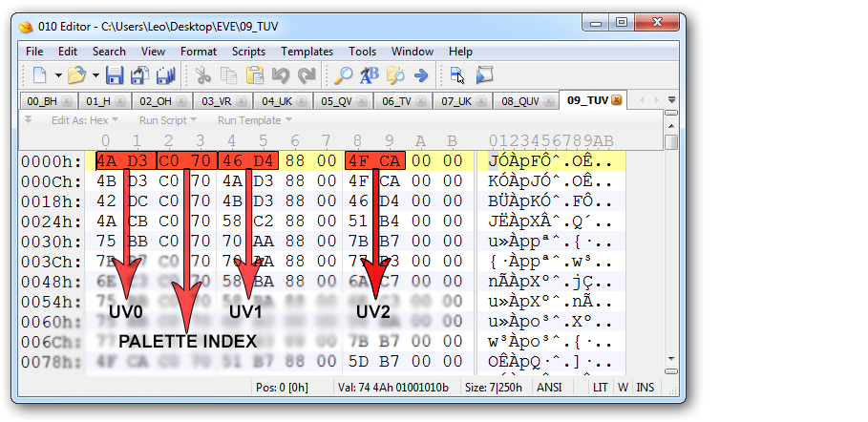Toggle INS insert mode in status bar
Screen dimensions: 868x422
[x=646, y=387]
